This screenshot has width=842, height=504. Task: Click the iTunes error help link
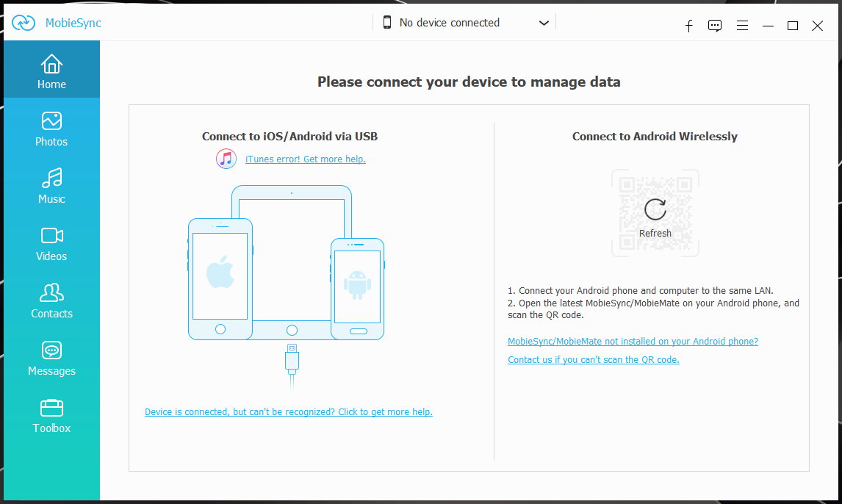click(305, 159)
